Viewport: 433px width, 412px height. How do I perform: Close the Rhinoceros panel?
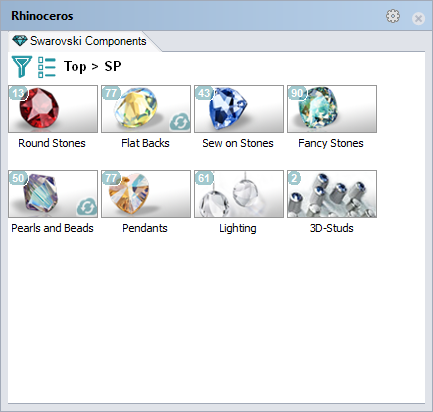pos(418,18)
